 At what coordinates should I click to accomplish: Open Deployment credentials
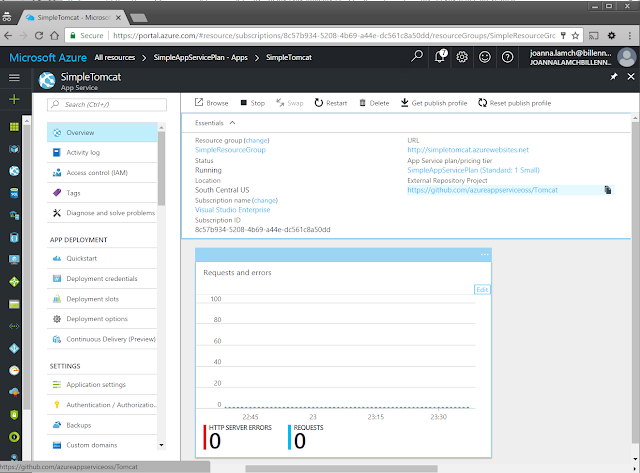click(102, 278)
